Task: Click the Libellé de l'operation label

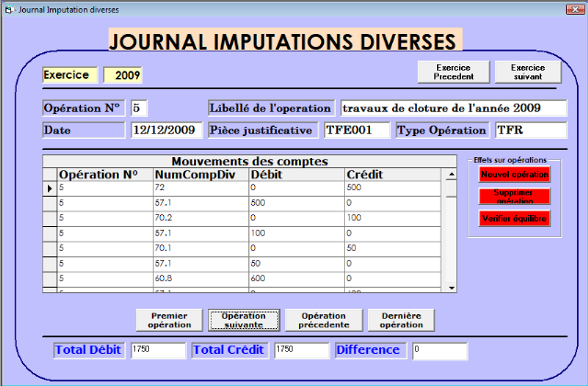Action: (x=271, y=108)
